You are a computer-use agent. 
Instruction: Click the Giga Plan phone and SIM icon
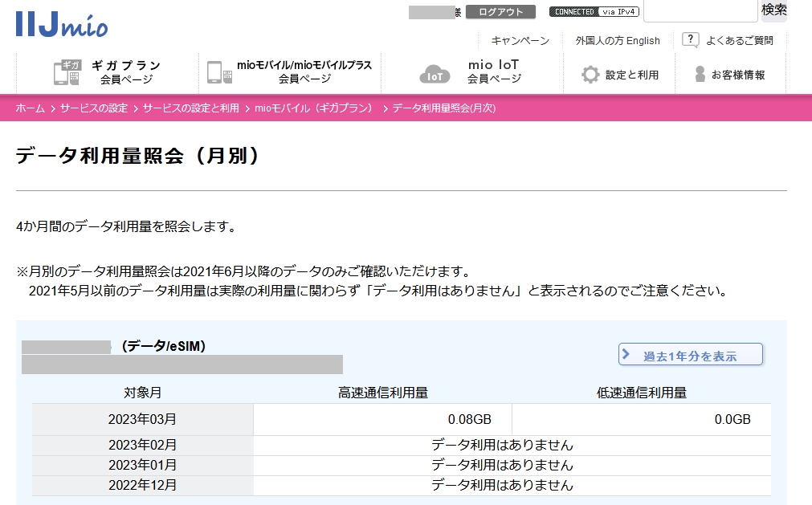point(67,72)
